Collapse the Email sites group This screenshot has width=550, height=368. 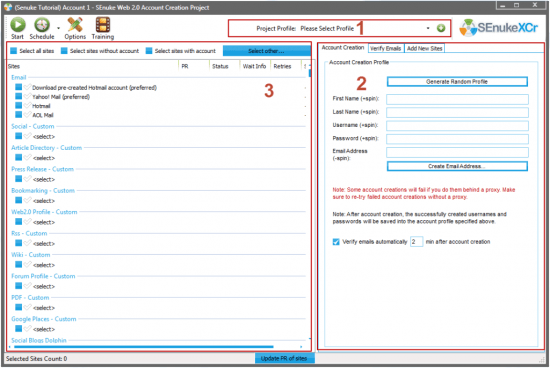(x=19, y=77)
